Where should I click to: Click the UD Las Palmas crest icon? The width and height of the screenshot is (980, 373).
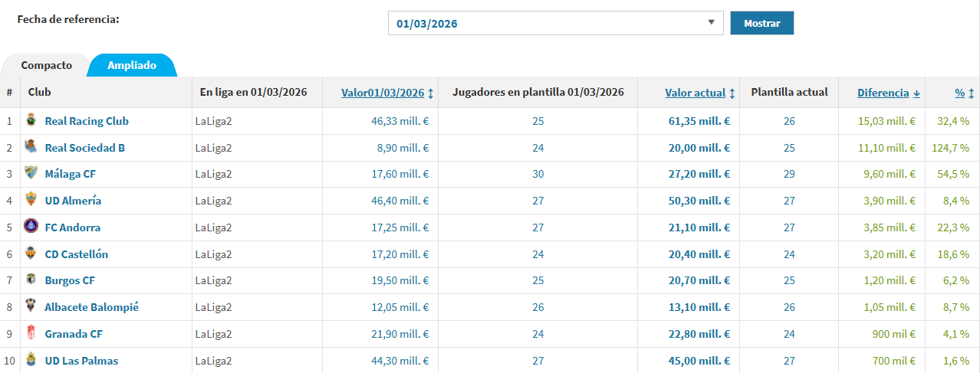click(x=31, y=360)
